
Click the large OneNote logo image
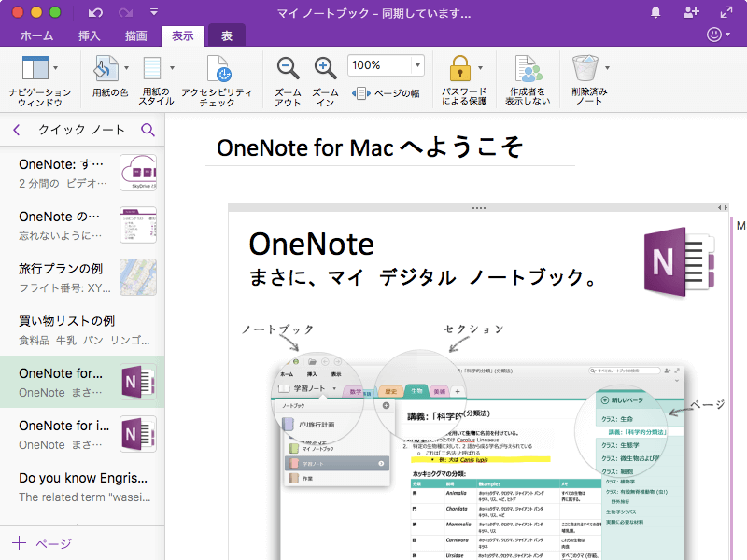[680, 262]
